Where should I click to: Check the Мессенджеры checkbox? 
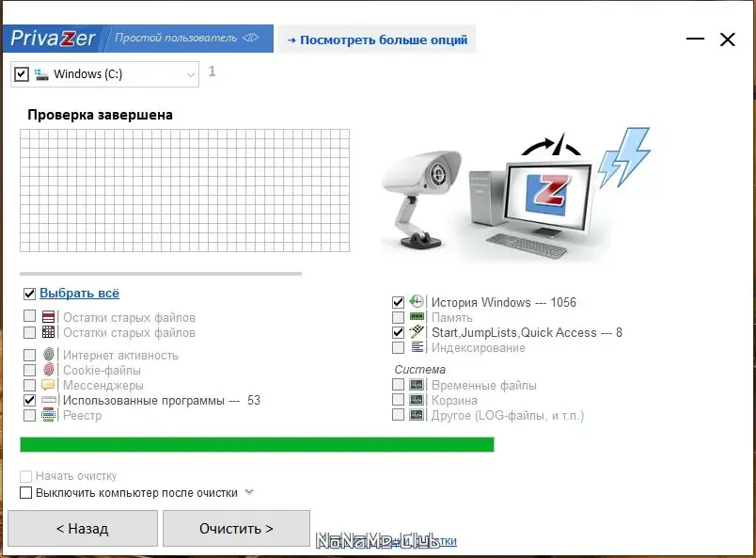(29, 385)
